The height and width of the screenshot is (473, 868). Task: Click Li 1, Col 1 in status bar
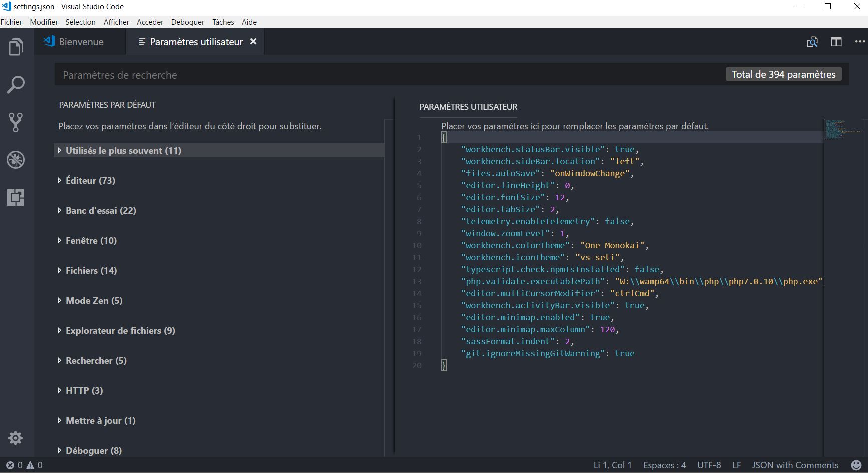[x=612, y=465]
